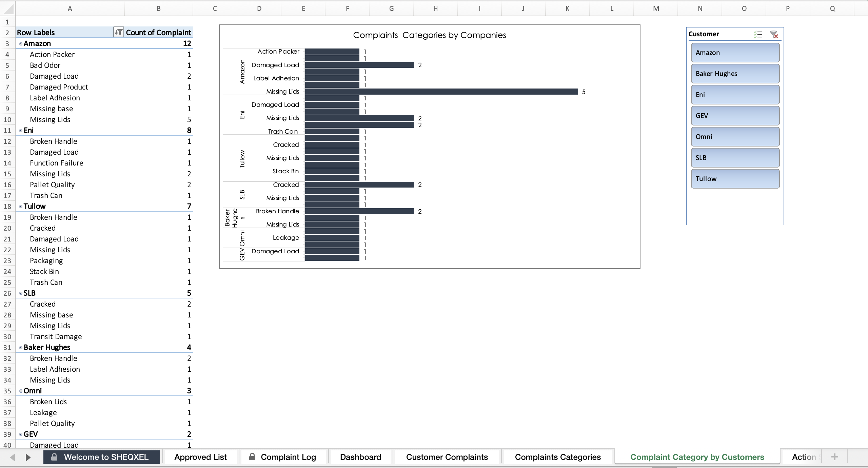The image size is (868, 468).
Task: Select the Damaged Product cell
Action: [70, 87]
